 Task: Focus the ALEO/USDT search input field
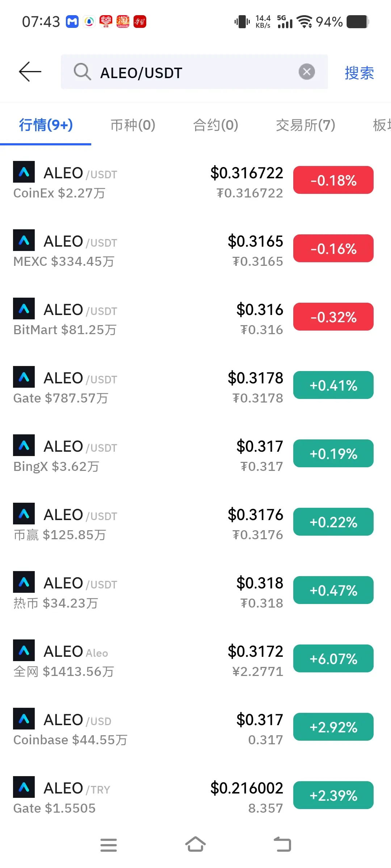tap(194, 72)
